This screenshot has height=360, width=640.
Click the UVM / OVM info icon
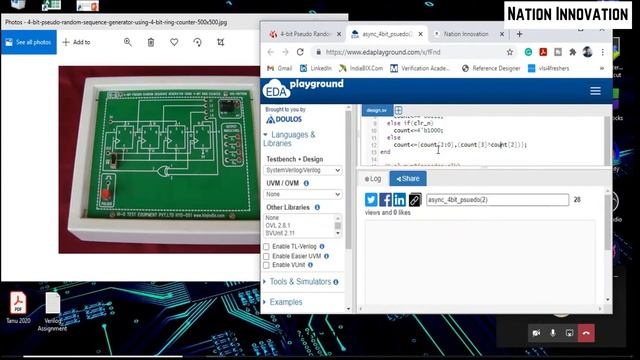click(x=306, y=183)
